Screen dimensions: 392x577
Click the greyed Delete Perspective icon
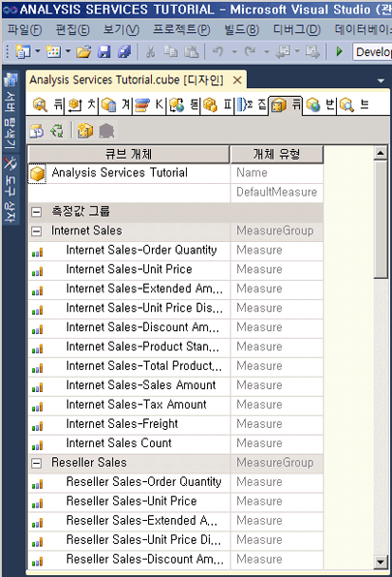point(106,131)
